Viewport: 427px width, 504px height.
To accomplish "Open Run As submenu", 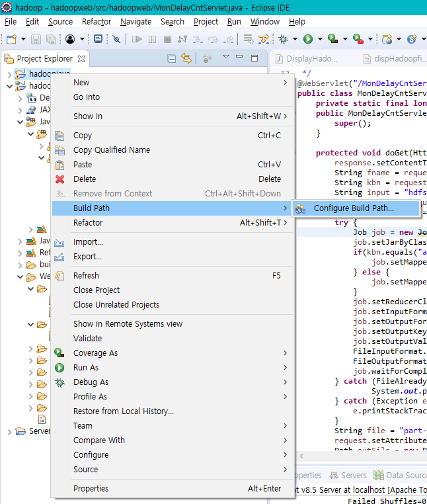I will coord(173,368).
